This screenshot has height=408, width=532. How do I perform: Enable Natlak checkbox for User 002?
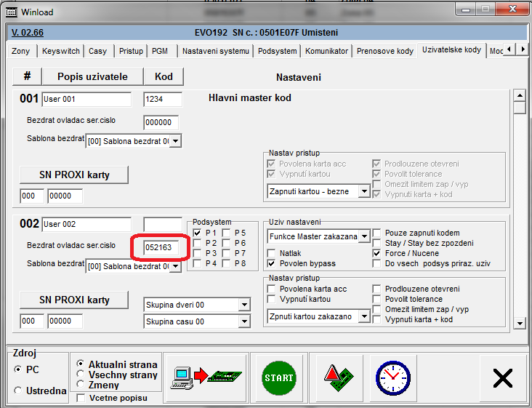coord(273,253)
